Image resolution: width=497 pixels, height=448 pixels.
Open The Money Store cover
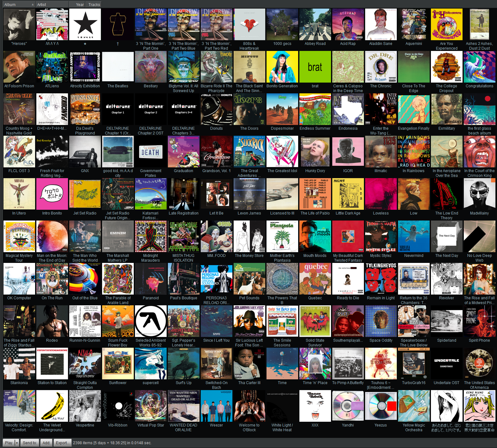249,236
